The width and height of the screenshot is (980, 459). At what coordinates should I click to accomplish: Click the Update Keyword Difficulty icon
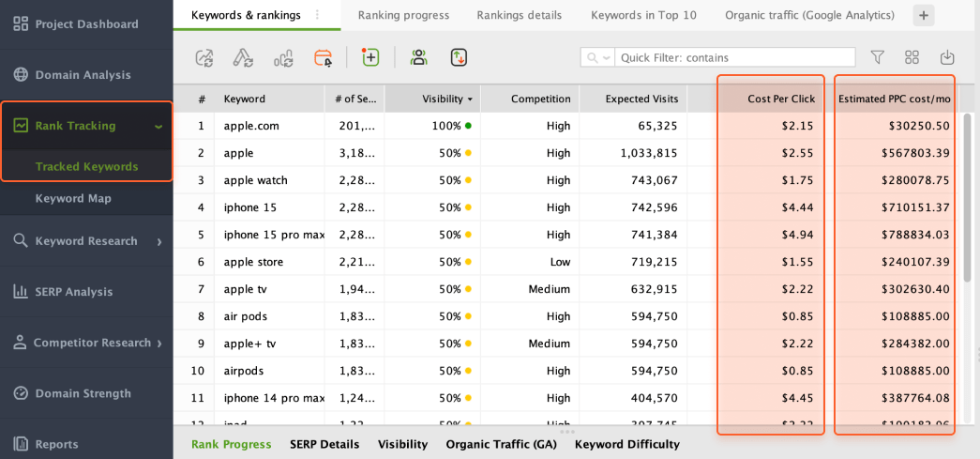(283, 58)
